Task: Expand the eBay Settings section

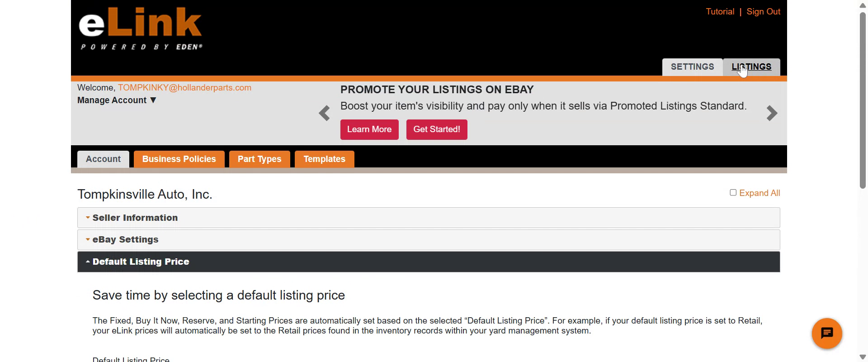Action: [x=125, y=240]
